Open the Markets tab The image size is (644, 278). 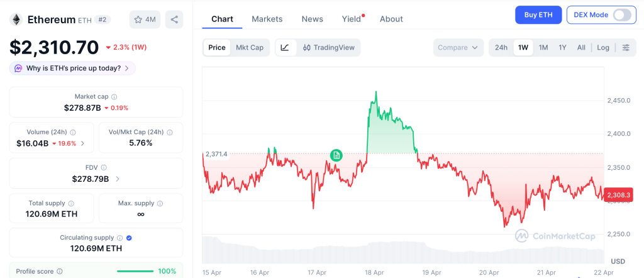click(267, 19)
